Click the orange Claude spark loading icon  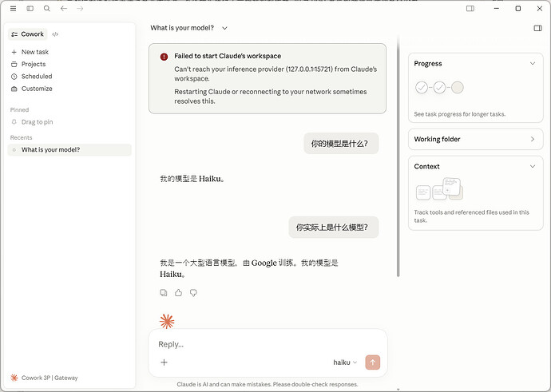167,321
